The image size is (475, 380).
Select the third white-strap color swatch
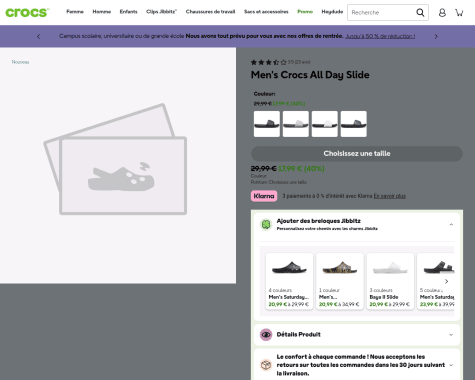pos(325,124)
